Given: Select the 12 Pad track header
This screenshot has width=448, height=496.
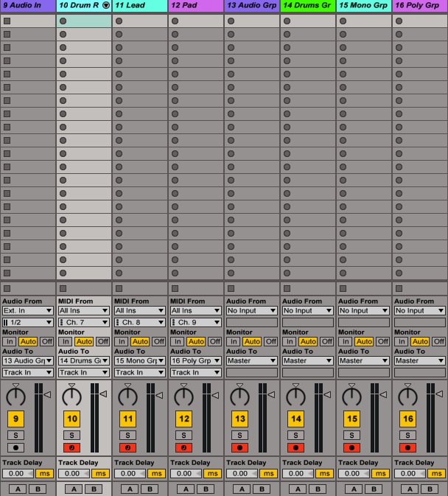Looking at the screenshot, I should (196, 5).
